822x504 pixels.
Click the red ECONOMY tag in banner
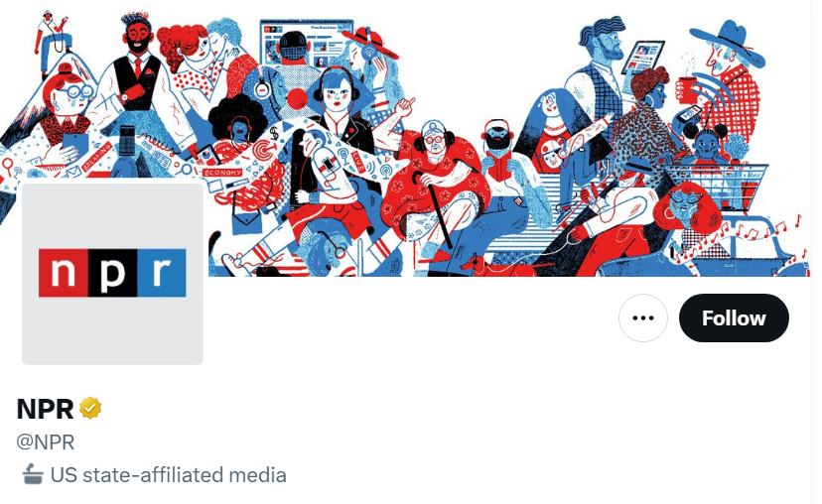tap(222, 173)
